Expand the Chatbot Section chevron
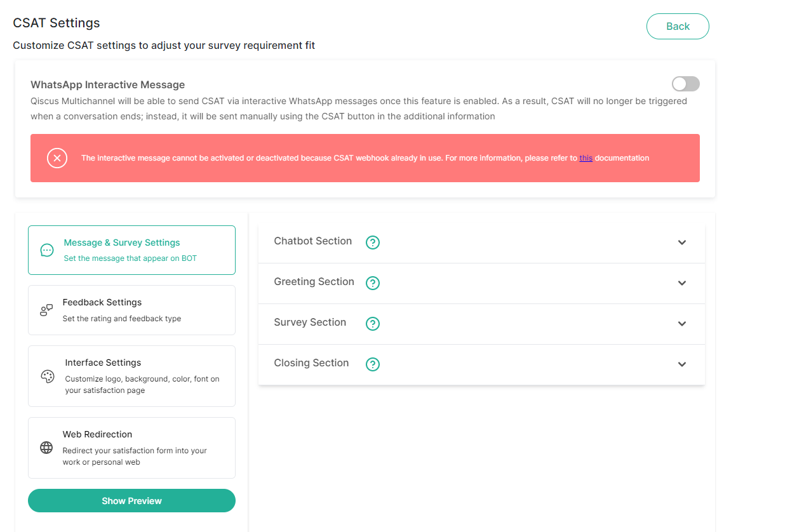797x532 pixels. 682,243
